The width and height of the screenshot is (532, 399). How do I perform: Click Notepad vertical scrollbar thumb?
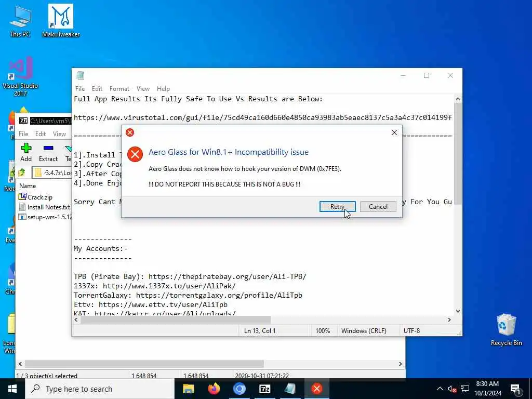pos(458,154)
